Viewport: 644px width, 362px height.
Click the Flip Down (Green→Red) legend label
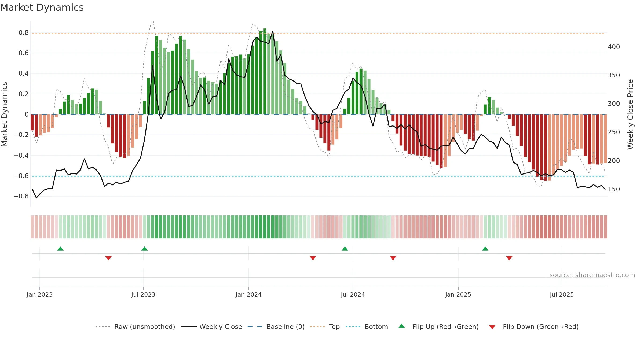click(541, 327)
